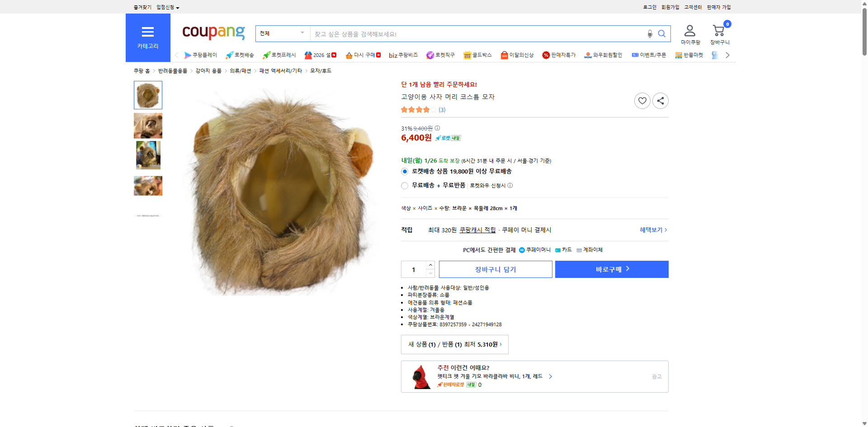Add product to wishlist with the heart icon
Viewport: 868px width, 427px height.
click(x=642, y=100)
